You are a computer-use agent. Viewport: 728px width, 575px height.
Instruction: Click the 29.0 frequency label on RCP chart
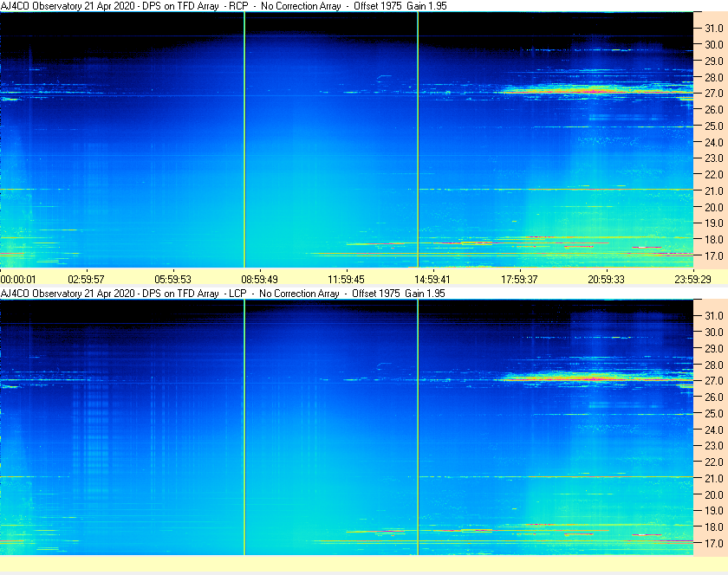click(714, 61)
